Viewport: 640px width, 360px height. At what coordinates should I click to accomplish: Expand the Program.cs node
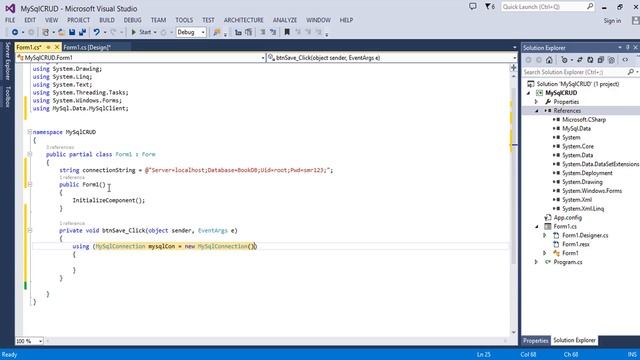pyautogui.click(x=537, y=262)
